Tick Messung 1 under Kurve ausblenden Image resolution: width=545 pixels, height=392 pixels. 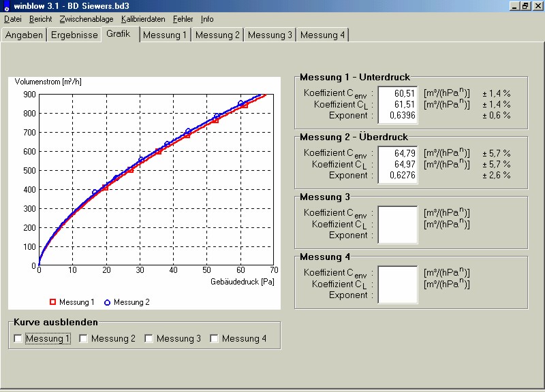pos(18,338)
